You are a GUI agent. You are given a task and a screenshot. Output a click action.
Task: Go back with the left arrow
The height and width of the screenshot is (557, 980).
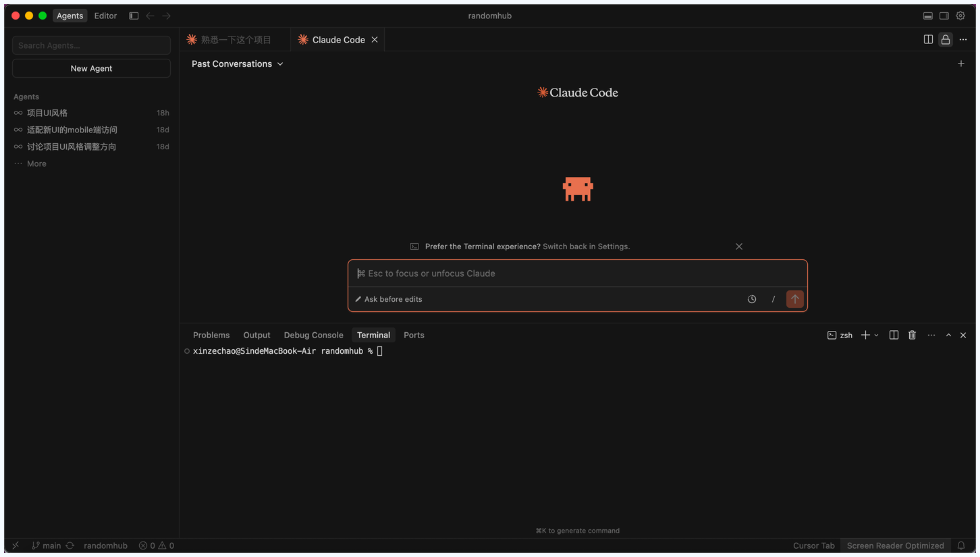click(x=150, y=16)
